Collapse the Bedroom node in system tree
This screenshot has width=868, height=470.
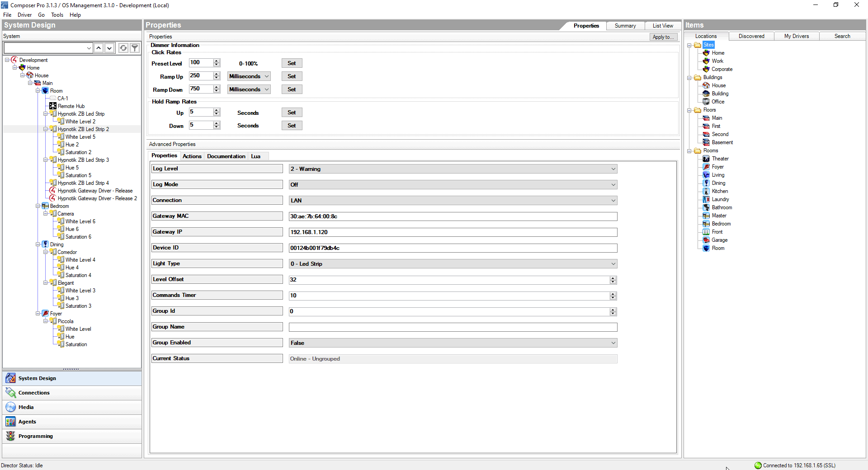coord(38,206)
